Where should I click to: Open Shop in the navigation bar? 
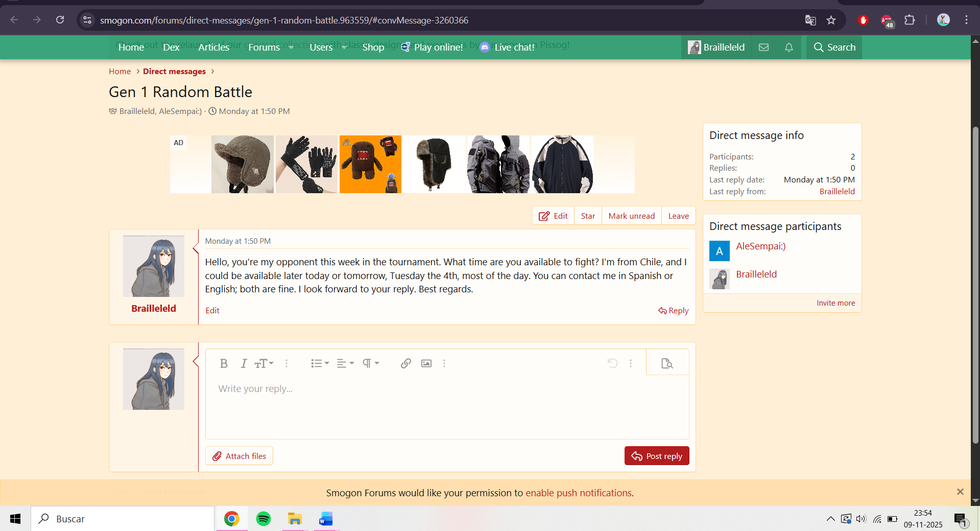coord(373,47)
